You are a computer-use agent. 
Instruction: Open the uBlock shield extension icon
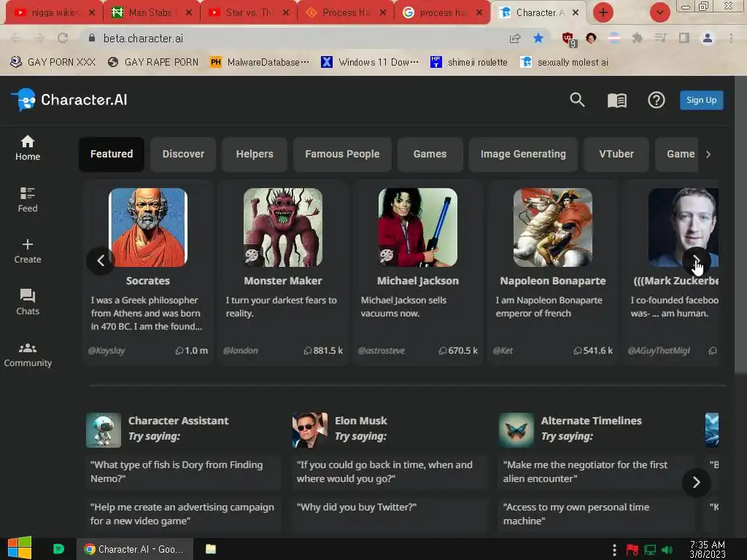[568, 39]
